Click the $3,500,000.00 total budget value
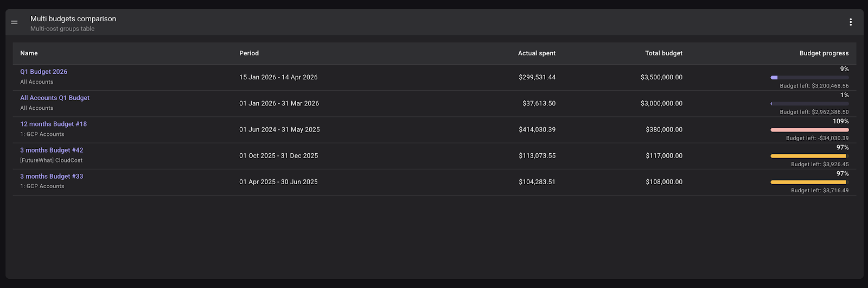Image resolution: width=868 pixels, height=288 pixels. coord(661,77)
